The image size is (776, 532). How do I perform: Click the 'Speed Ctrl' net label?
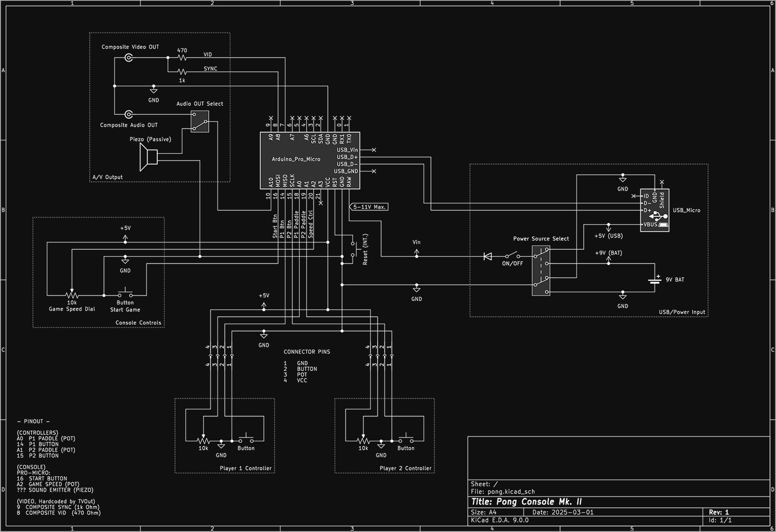(x=311, y=225)
